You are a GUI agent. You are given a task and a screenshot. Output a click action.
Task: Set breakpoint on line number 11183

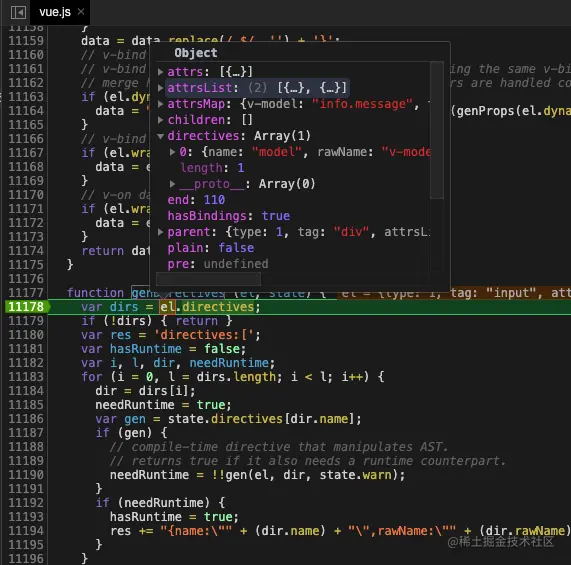coord(25,376)
